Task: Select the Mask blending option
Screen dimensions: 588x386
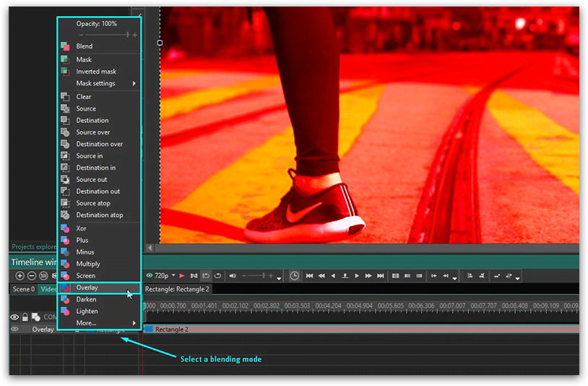Action: (100, 60)
